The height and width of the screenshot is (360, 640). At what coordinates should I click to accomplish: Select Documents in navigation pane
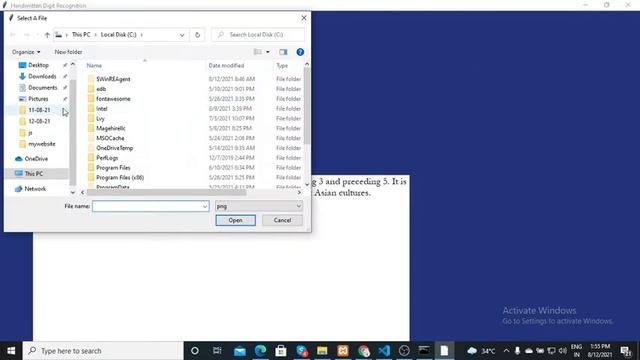click(42, 87)
